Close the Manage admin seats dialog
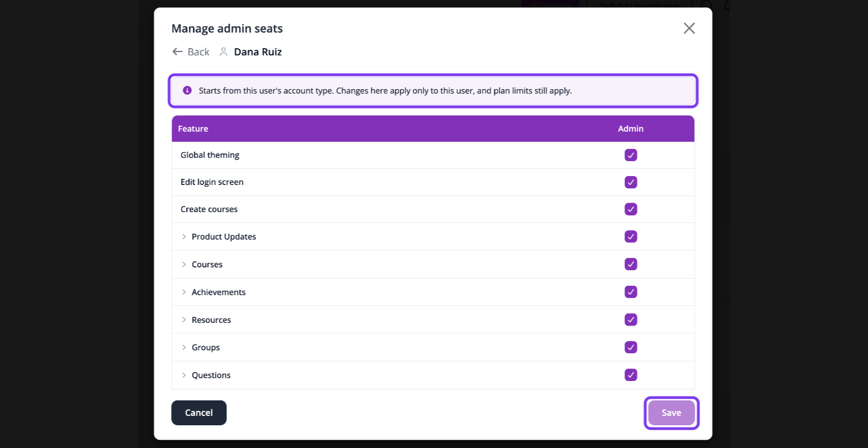The height and width of the screenshot is (448, 868). [689, 28]
